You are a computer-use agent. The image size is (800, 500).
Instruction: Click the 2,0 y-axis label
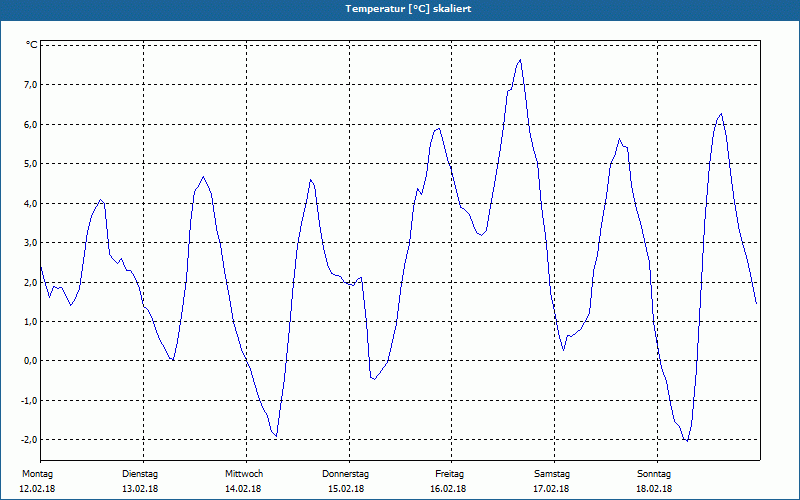click(31, 283)
